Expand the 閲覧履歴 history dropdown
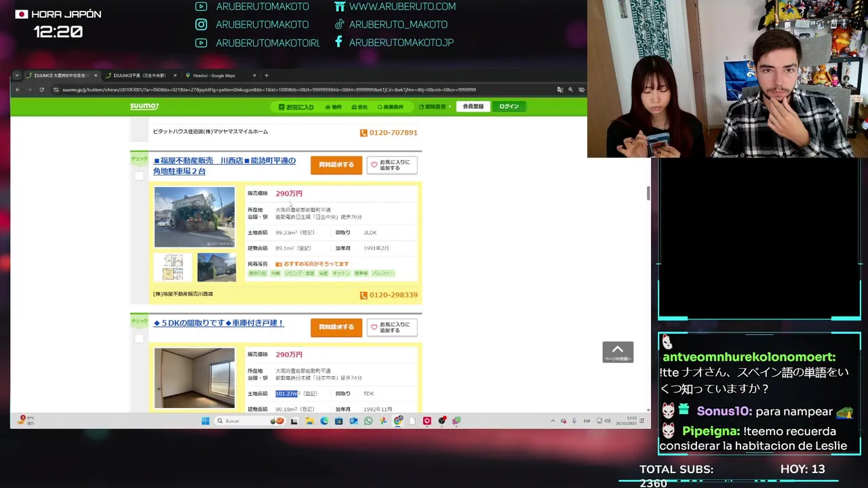 pyautogui.click(x=435, y=107)
